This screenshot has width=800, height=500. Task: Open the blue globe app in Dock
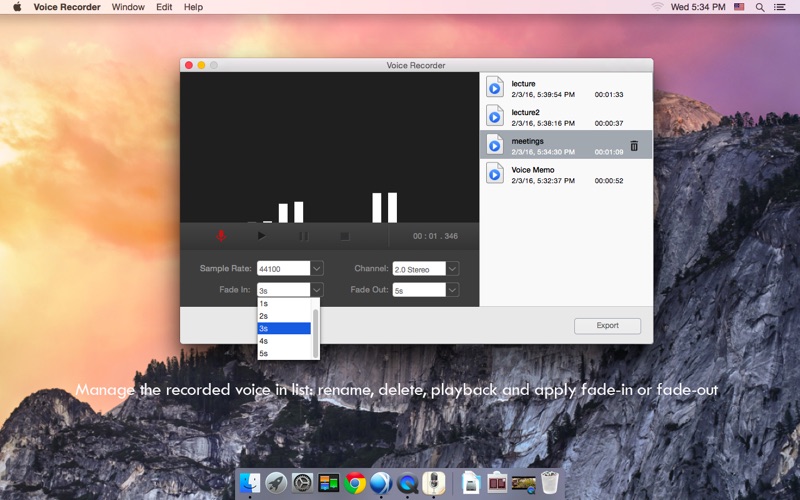tap(381, 483)
